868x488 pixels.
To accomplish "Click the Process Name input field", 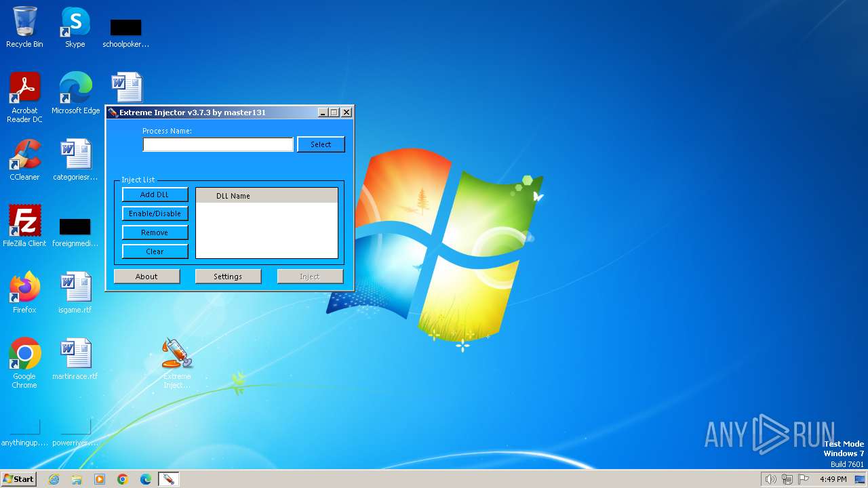I will click(218, 144).
